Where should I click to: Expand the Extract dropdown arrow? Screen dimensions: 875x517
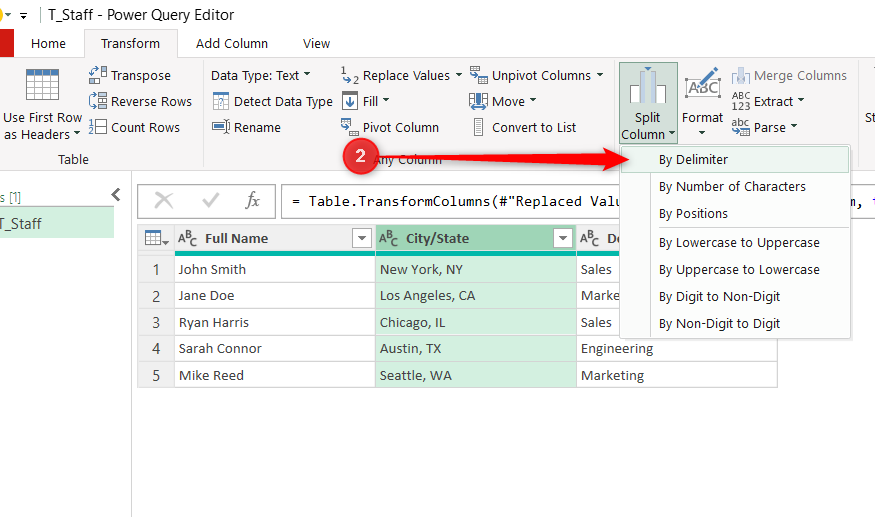pyautogui.click(x=801, y=100)
